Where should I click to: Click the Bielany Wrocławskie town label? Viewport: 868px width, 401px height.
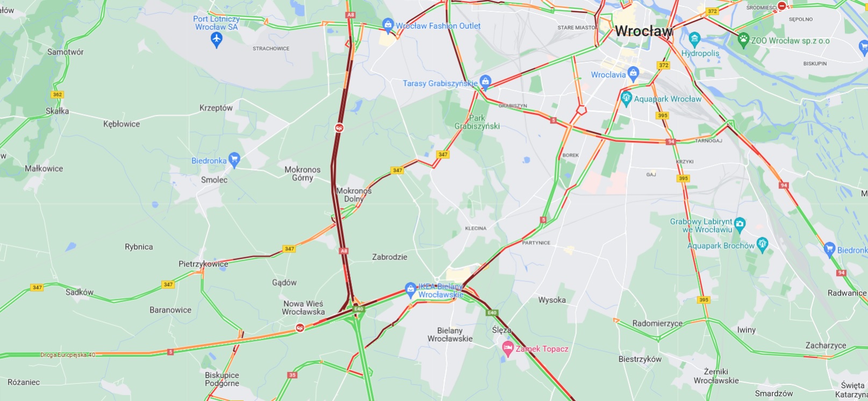click(450, 334)
